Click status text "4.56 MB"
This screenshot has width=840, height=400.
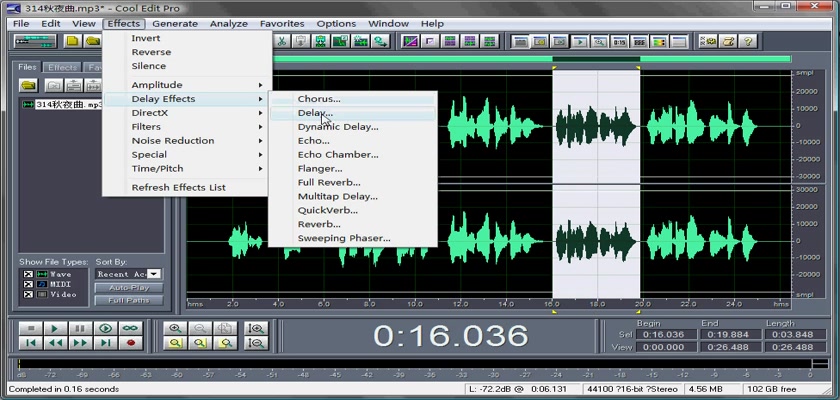point(704,389)
